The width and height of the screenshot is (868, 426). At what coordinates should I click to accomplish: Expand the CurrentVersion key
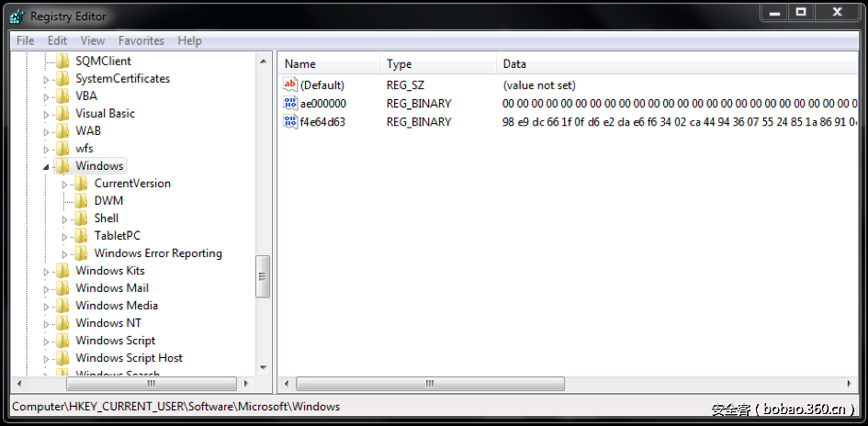[65, 185]
